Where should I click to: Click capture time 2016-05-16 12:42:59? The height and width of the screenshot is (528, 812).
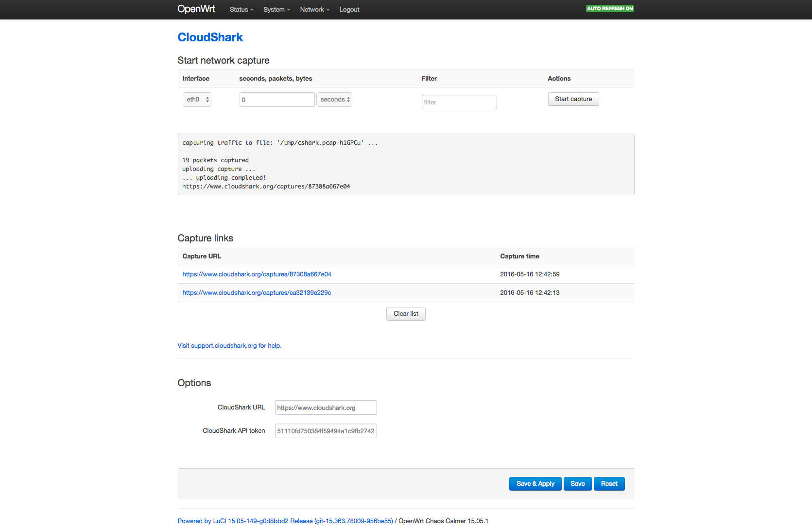tap(530, 274)
